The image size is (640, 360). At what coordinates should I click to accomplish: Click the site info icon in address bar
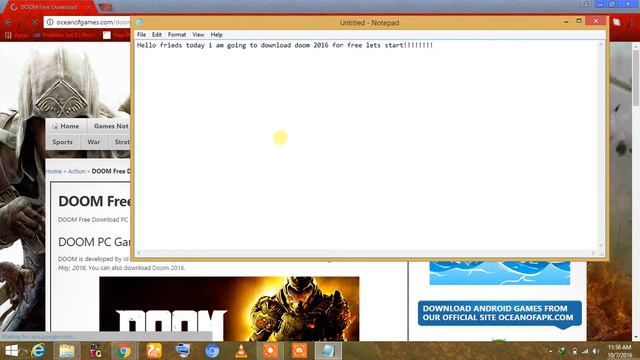pyautogui.click(x=50, y=22)
